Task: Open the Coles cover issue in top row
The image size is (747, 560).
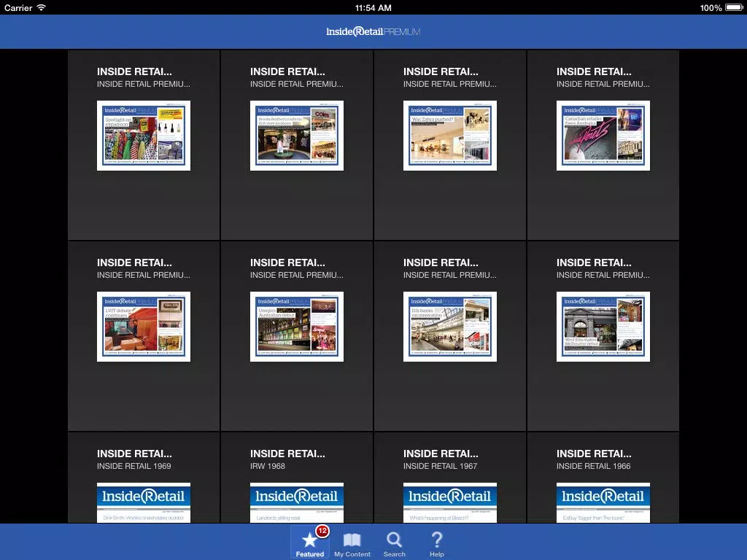Action: (x=297, y=136)
